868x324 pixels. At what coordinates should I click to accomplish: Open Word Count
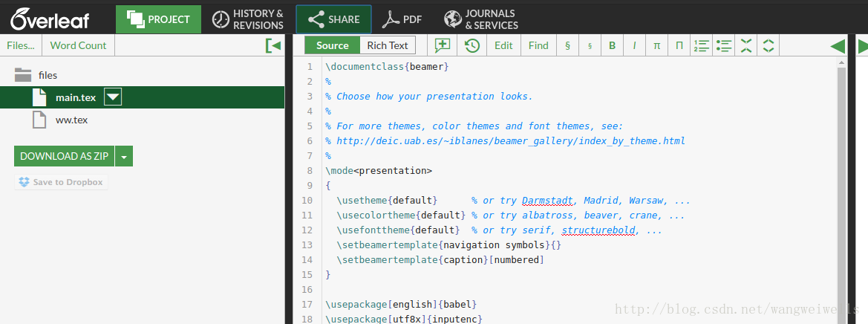coord(78,45)
